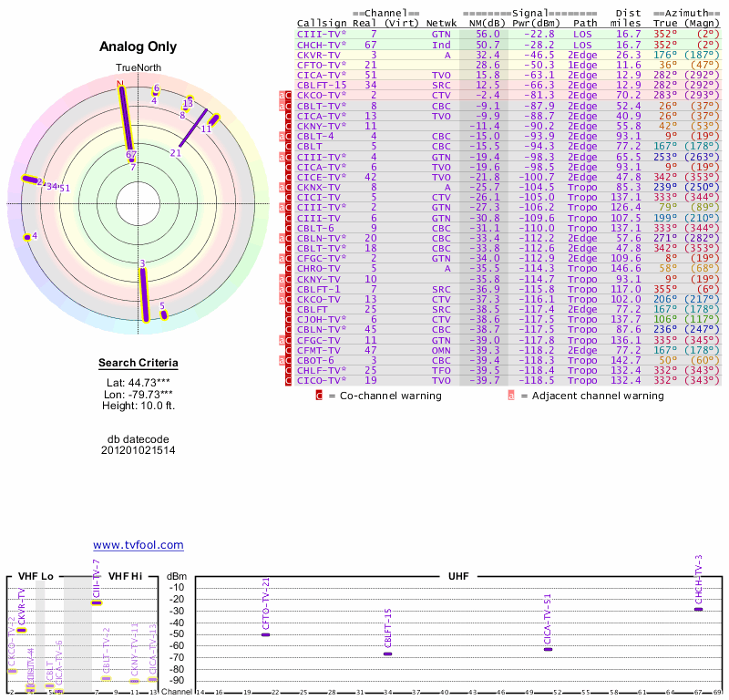Click the CBLFT-15 signal bar in UHF chart
The width and height of the screenshot is (729, 700).
tap(387, 654)
